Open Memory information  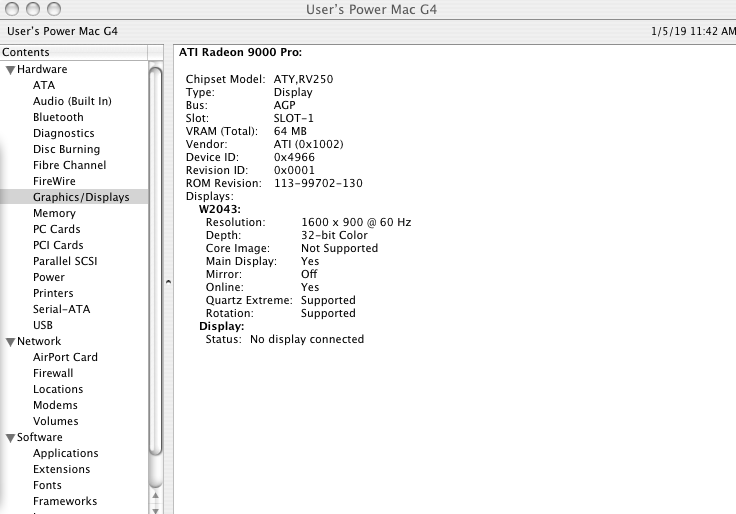click(x=54, y=213)
